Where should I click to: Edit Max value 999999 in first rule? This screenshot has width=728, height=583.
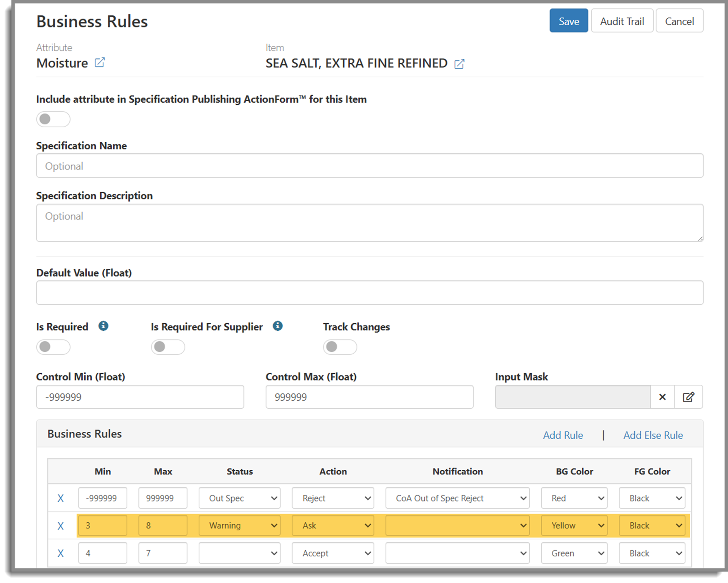pos(163,498)
